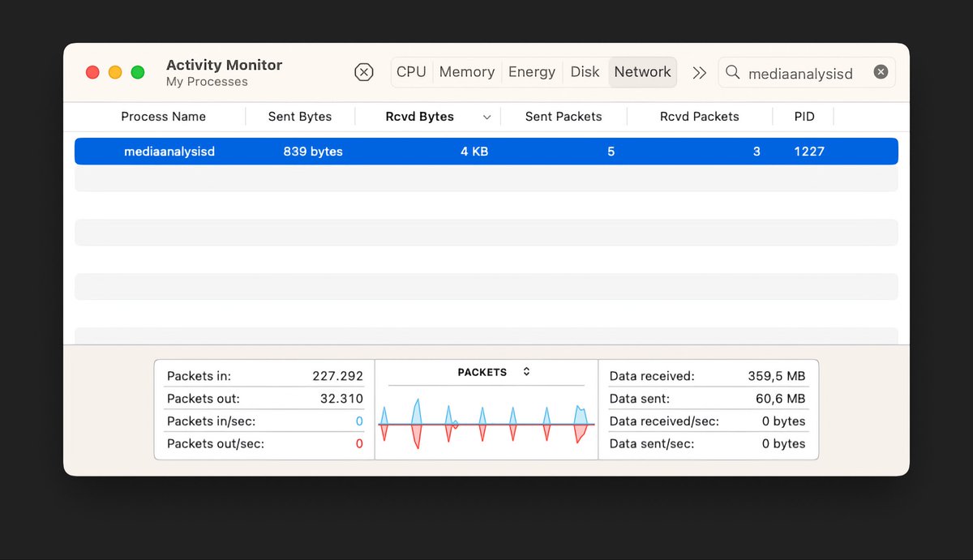Sort by Sent Packets column header
Viewport: 973px width, 560px height.
pyautogui.click(x=564, y=117)
